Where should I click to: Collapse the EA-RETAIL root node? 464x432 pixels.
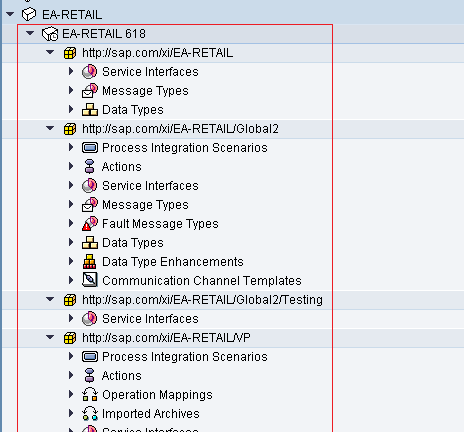click(x=10, y=14)
